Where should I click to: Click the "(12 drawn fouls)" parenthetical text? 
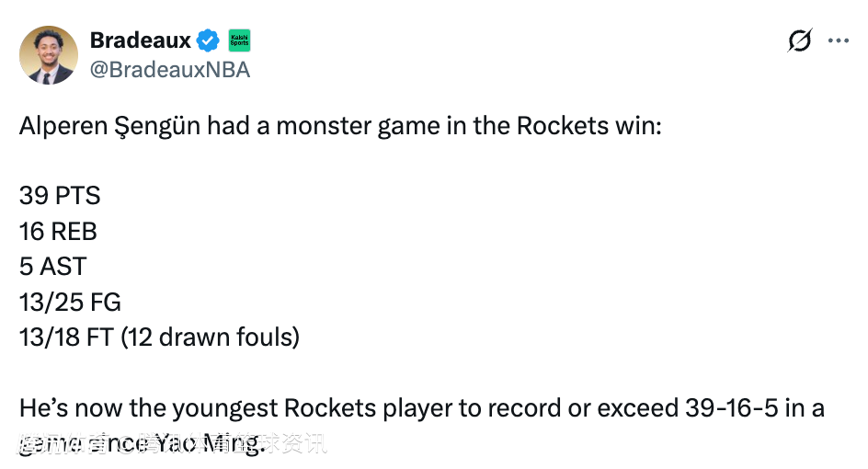point(209,337)
